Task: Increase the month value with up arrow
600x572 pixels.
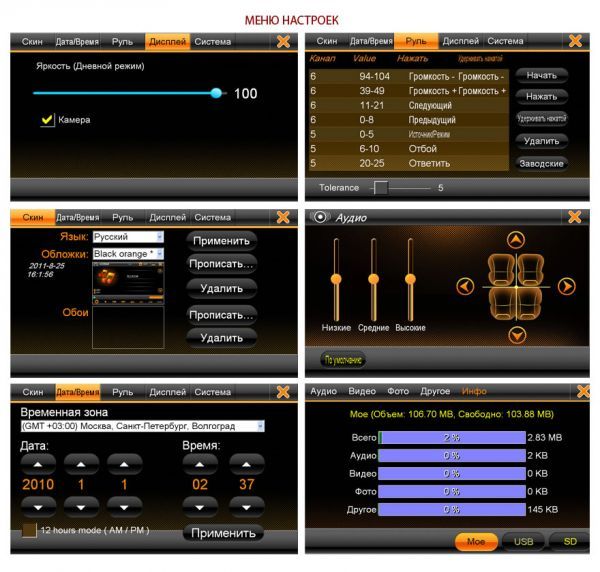Action: click(x=81, y=464)
